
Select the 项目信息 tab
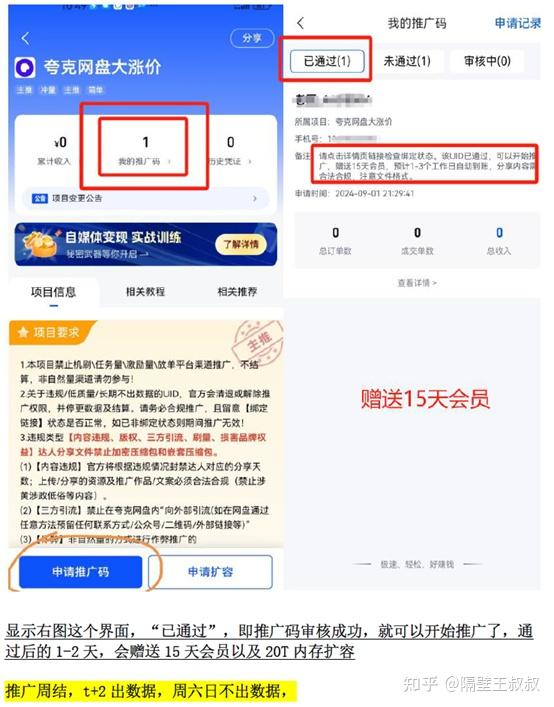point(53,292)
